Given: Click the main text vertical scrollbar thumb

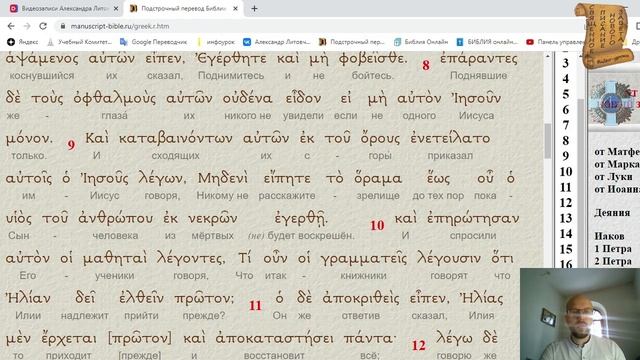Looking at the screenshot, I should 547,141.
